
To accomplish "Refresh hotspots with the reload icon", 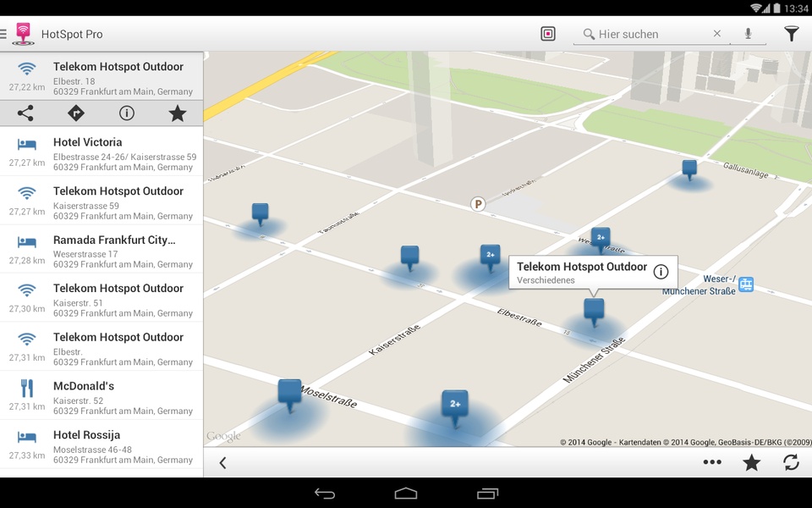I will point(792,462).
